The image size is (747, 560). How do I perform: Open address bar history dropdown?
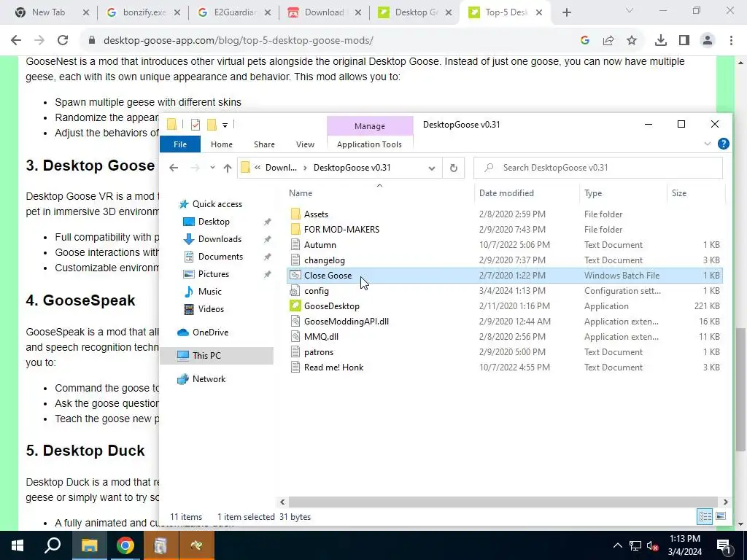pos(432,168)
